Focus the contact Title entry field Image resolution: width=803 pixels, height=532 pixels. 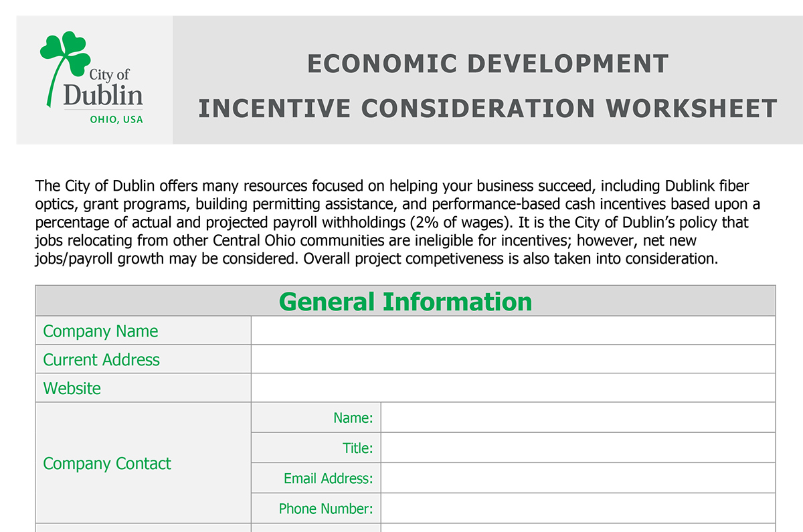click(x=578, y=448)
